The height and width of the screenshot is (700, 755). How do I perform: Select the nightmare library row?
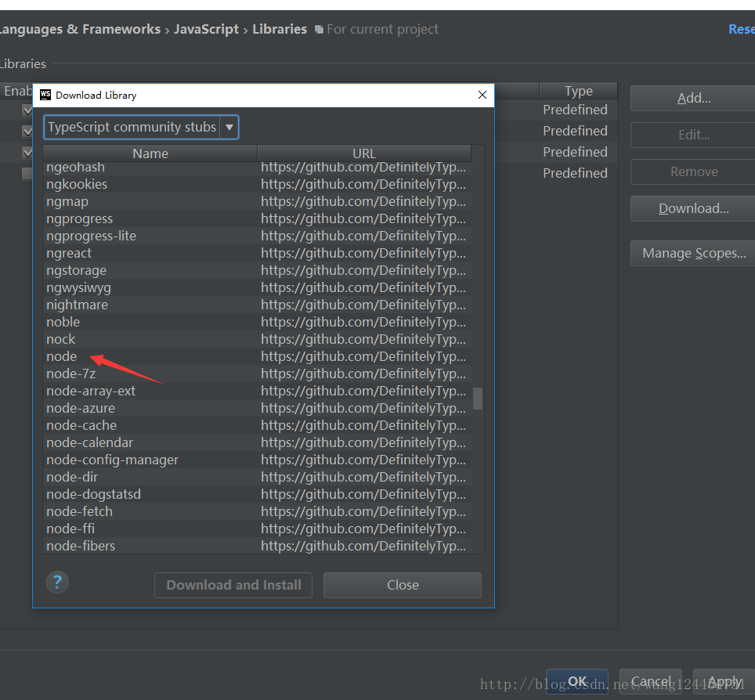tap(257, 305)
